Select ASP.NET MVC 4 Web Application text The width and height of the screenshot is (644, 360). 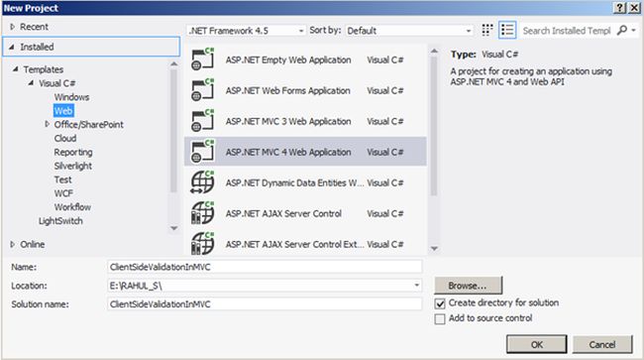288,152
